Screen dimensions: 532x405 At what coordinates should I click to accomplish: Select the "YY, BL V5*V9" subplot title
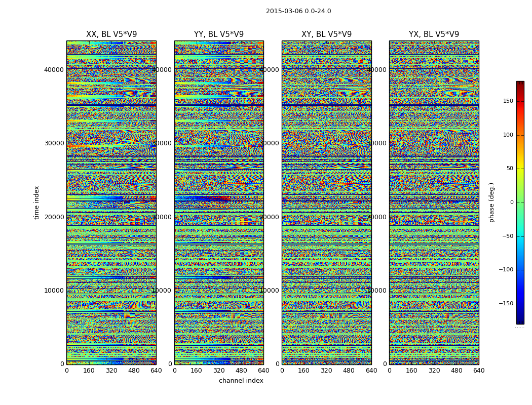pyautogui.click(x=219, y=34)
